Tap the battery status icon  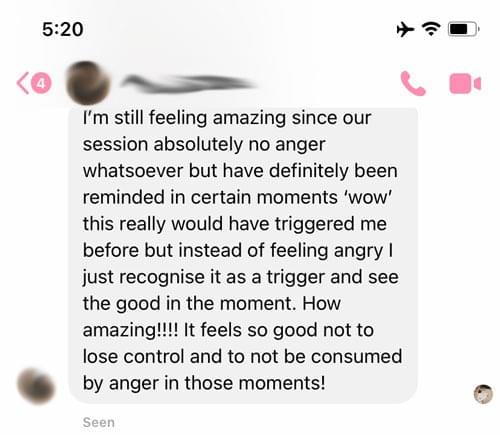click(464, 29)
